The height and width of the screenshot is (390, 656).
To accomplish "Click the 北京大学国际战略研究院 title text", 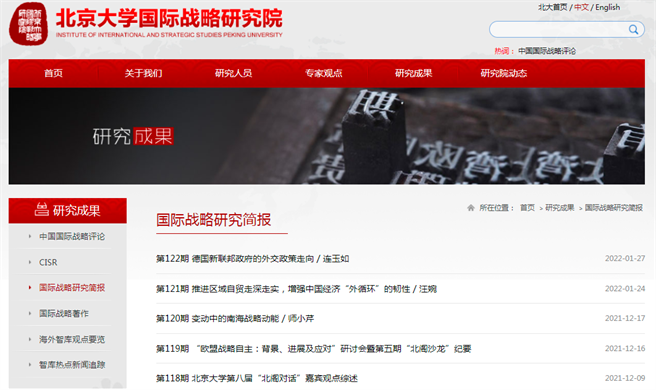I will (x=169, y=18).
